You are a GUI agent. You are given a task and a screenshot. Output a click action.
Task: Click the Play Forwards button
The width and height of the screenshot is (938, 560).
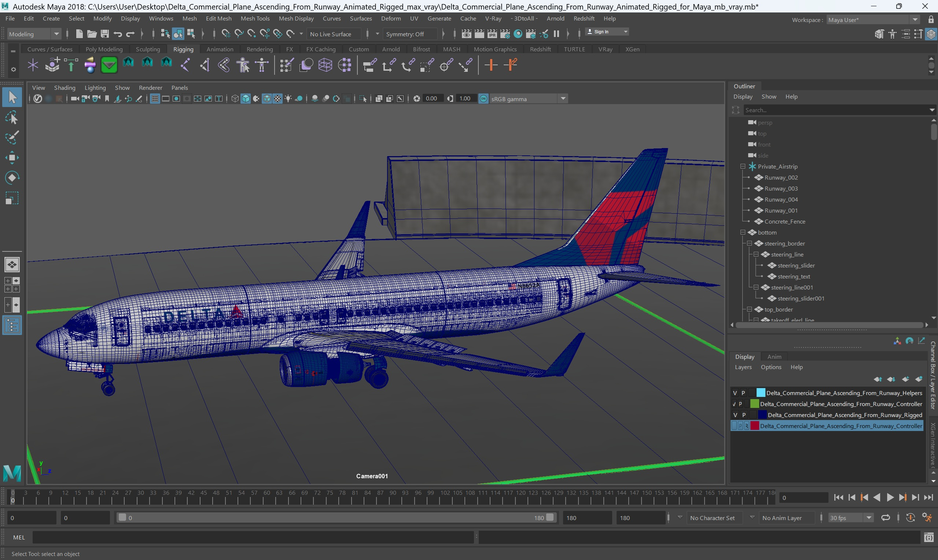890,497
